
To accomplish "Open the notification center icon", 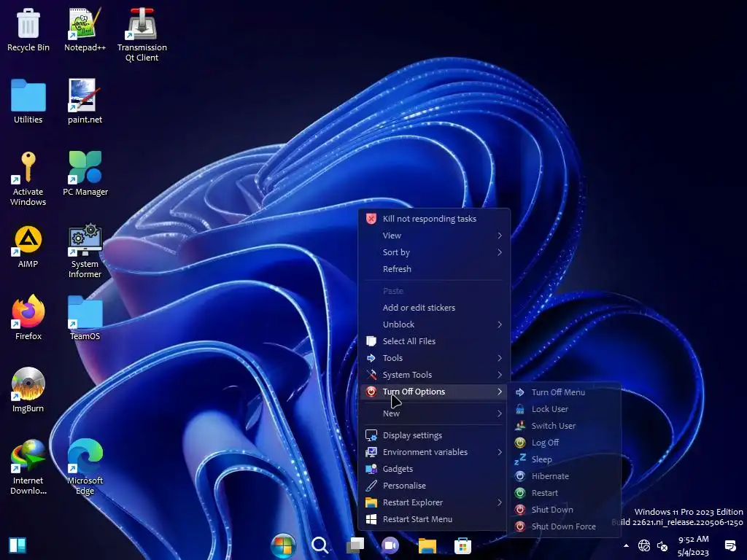I will (x=729, y=545).
